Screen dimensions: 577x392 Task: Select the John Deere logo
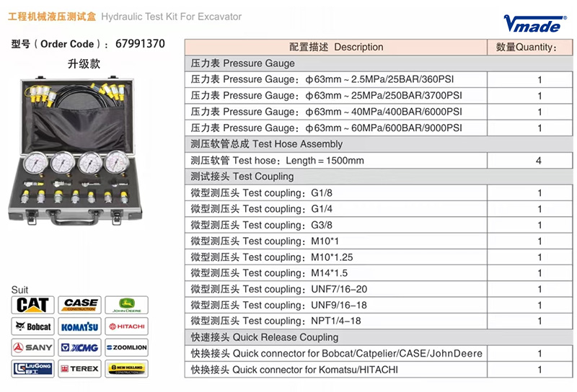coord(127,305)
